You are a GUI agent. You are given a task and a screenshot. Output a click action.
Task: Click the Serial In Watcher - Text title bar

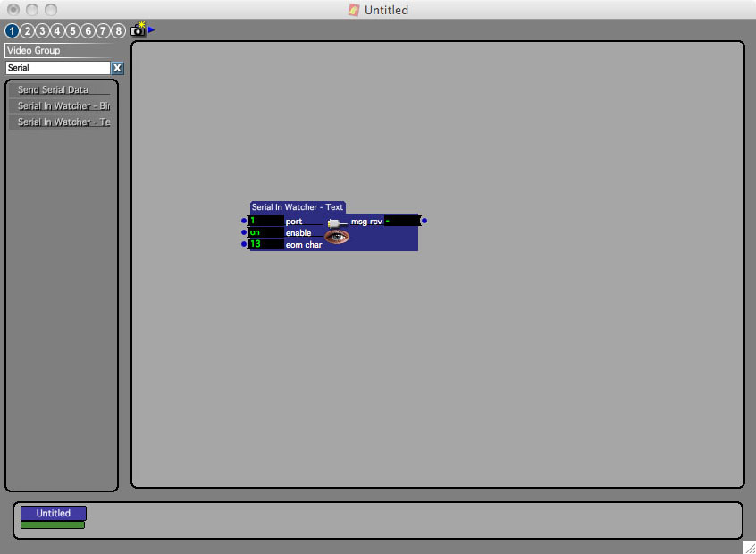298,207
